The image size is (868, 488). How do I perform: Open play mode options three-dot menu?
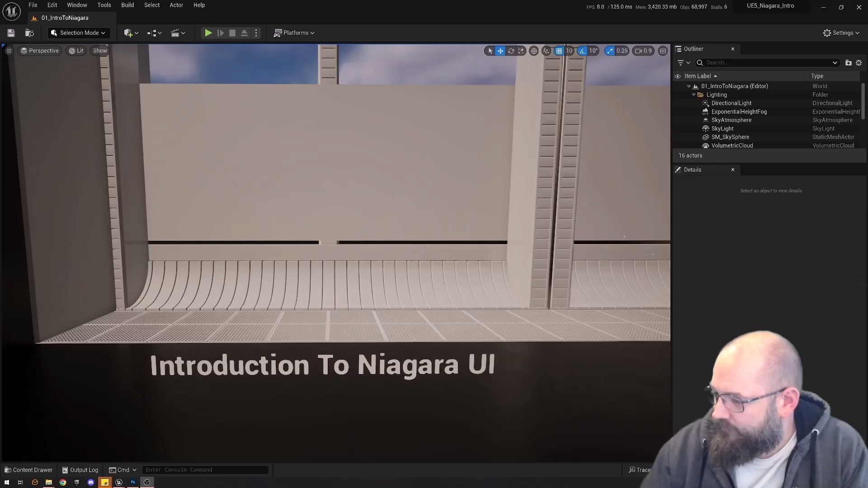pyautogui.click(x=256, y=33)
